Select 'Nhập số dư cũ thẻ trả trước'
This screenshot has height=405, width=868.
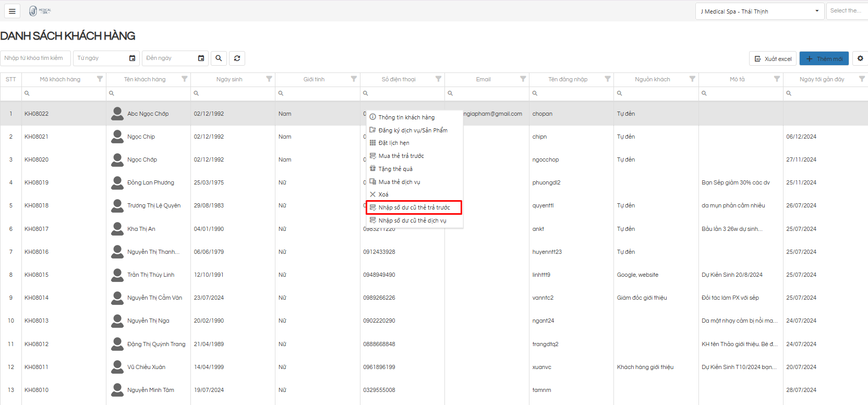(x=414, y=207)
